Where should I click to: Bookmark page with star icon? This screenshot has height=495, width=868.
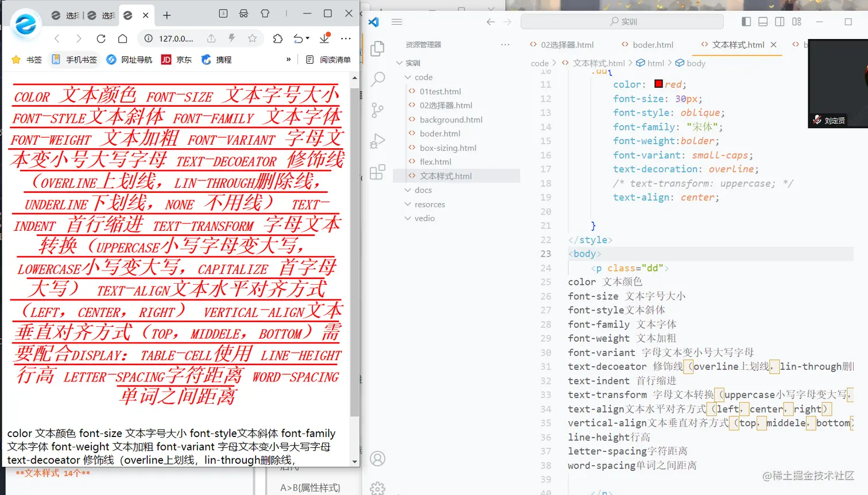tap(252, 38)
